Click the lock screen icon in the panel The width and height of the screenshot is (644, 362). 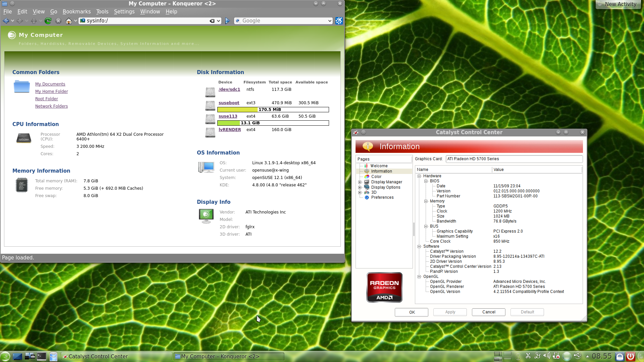click(620, 356)
